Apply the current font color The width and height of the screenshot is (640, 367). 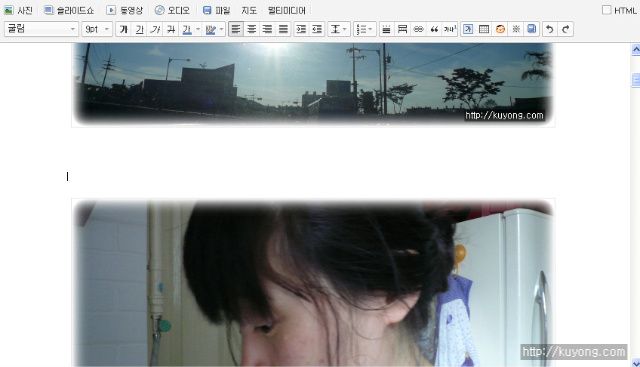pos(187,29)
